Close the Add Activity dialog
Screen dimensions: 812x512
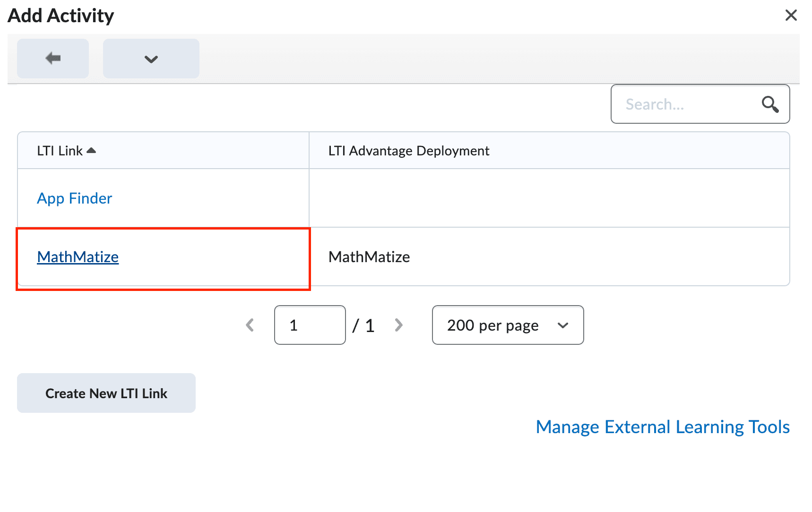point(791,15)
